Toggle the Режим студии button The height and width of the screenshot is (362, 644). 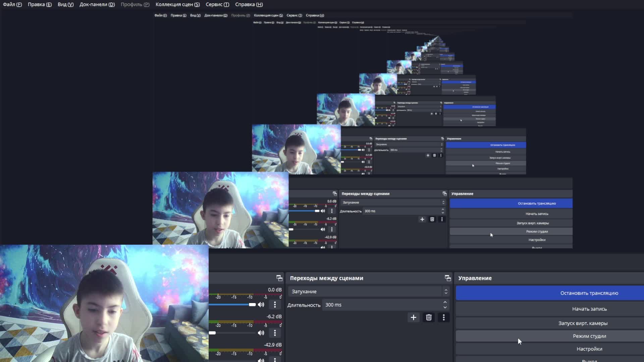550,336
